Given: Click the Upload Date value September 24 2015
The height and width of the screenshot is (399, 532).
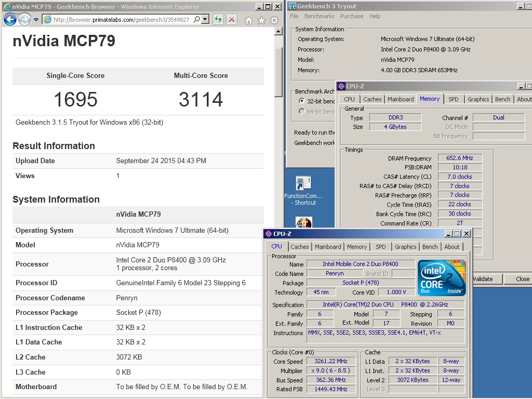Looking at the screenshot, I should (x=161, y=161).
